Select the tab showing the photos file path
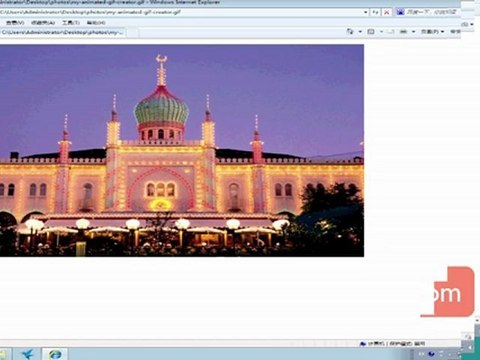Viewport: 480px width, 360px height. [63, 32]
